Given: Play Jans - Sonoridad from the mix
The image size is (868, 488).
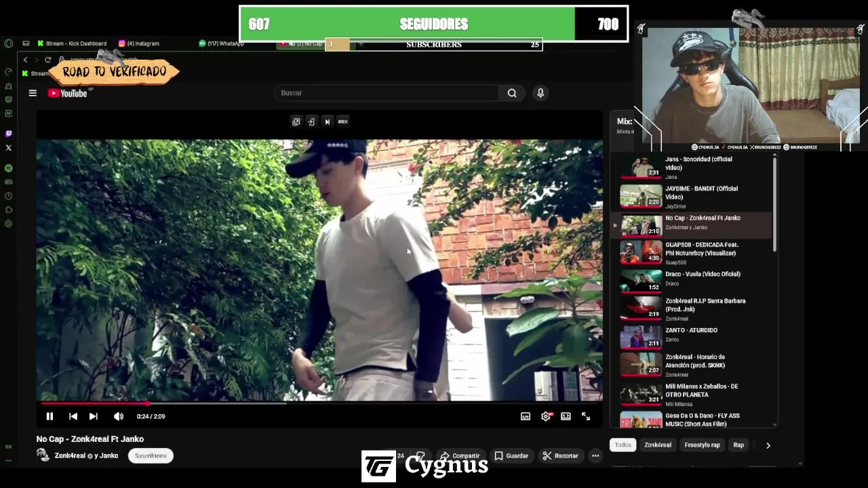Looking at the screenshot, I should [692, 167].
